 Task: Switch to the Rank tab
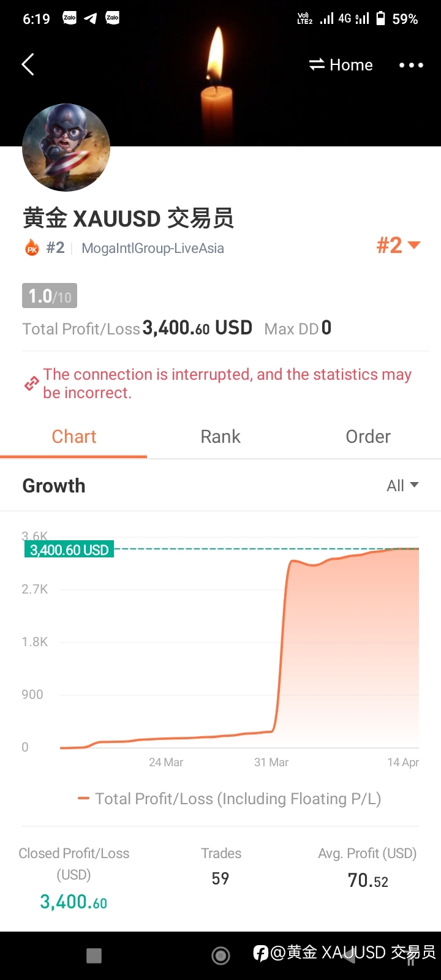coord(221,437)
